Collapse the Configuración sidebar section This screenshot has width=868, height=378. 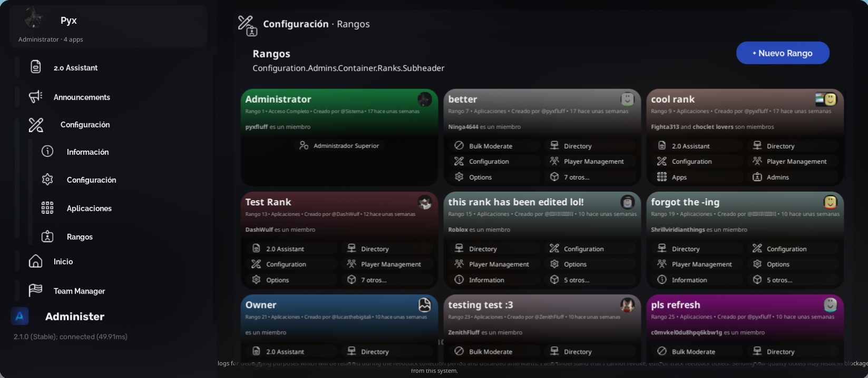click(85, 125)
